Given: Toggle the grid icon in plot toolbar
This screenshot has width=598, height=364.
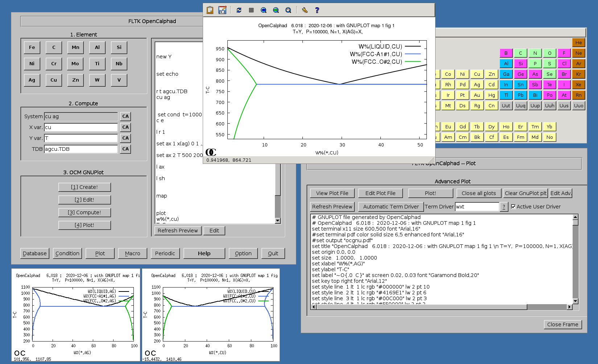Looking at the screenshot, I should pyautogui.click(x=251, y=10).
